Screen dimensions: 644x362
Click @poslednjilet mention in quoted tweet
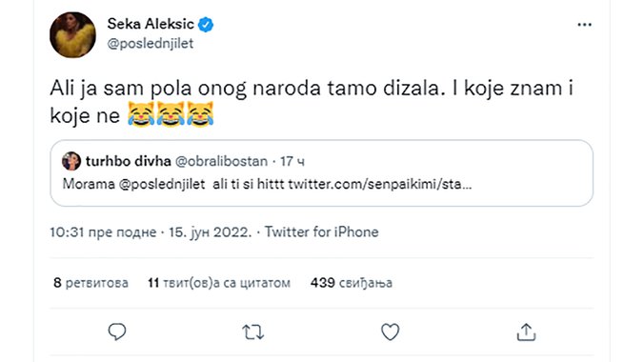pyautogui.click(x=162, y=184)
